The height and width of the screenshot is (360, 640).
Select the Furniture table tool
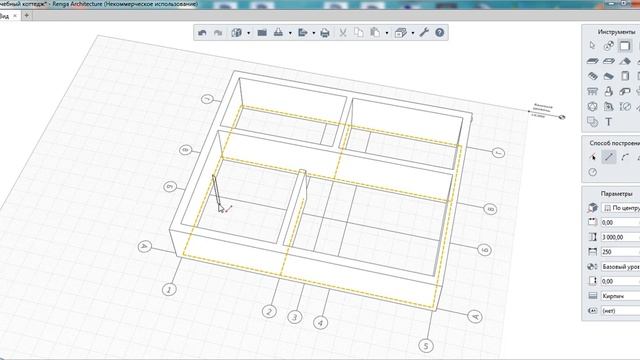click(x=593, y=91)
